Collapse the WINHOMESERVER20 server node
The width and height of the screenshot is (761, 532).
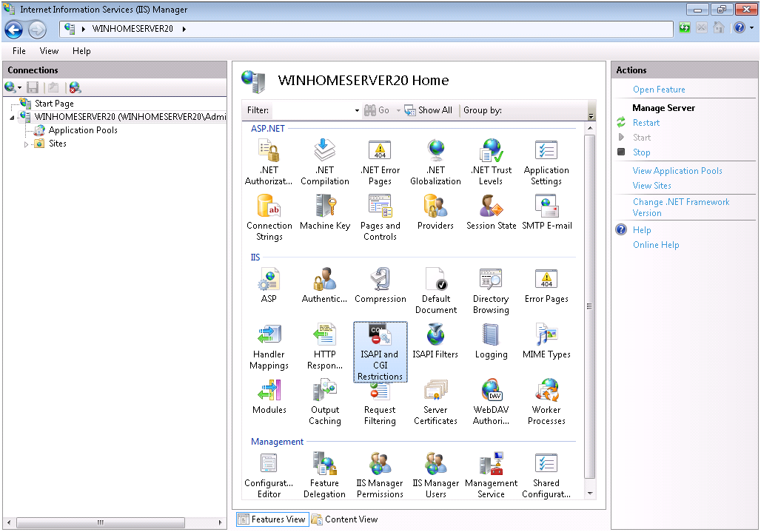(13, 118)
